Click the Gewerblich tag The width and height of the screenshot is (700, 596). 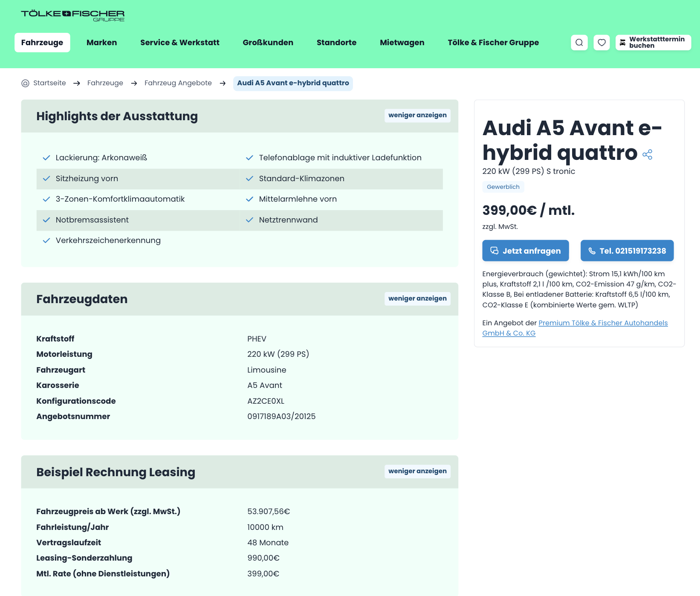pos(503,187)
